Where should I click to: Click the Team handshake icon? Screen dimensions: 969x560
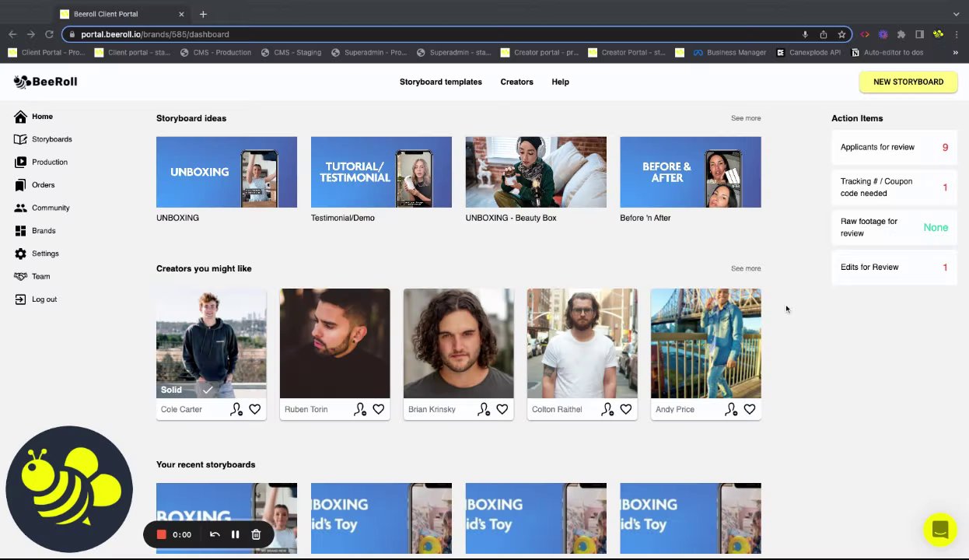pos(20,276)
